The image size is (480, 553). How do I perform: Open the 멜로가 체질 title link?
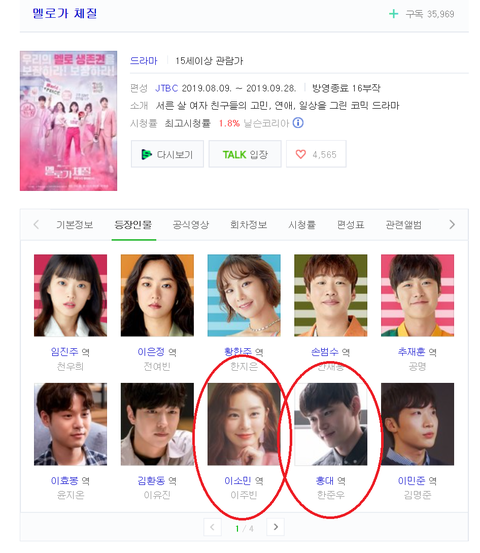(65, 14)
